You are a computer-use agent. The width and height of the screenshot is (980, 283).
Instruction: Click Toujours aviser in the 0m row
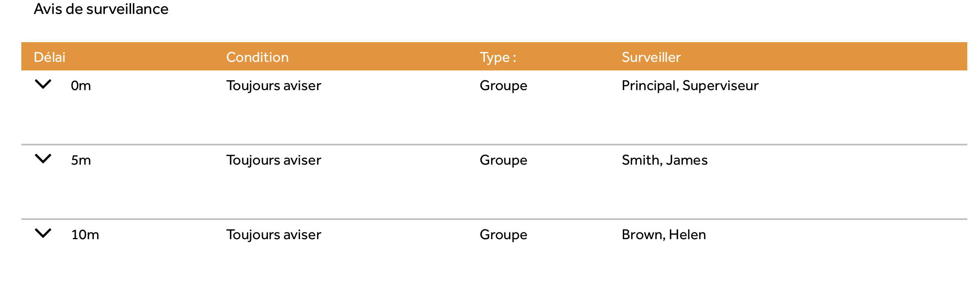point(274,86)
